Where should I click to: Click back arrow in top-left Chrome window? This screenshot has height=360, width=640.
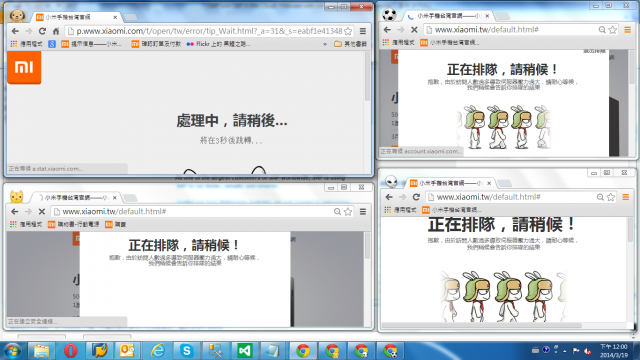(15, 31)
